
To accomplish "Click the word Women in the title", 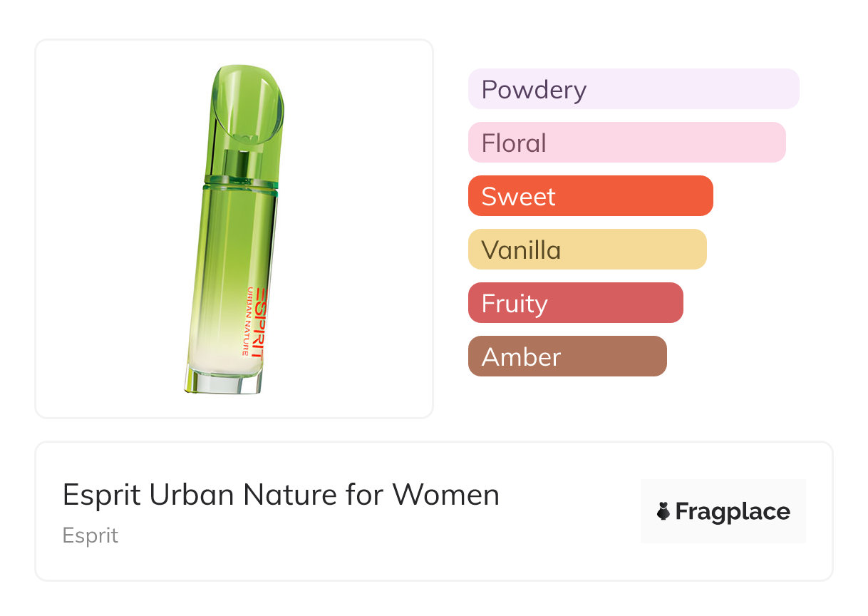I will point(446,494).
